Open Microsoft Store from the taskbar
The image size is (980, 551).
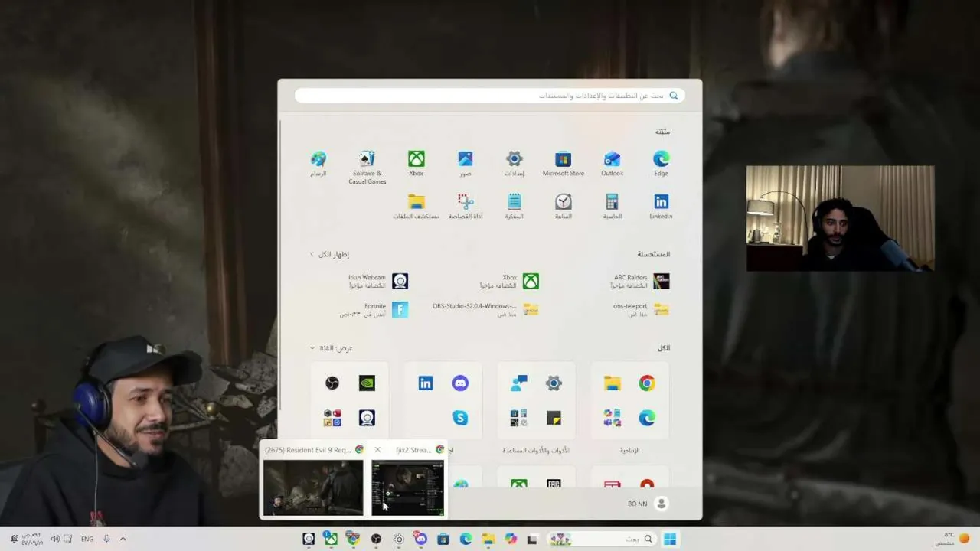(443, 539)
